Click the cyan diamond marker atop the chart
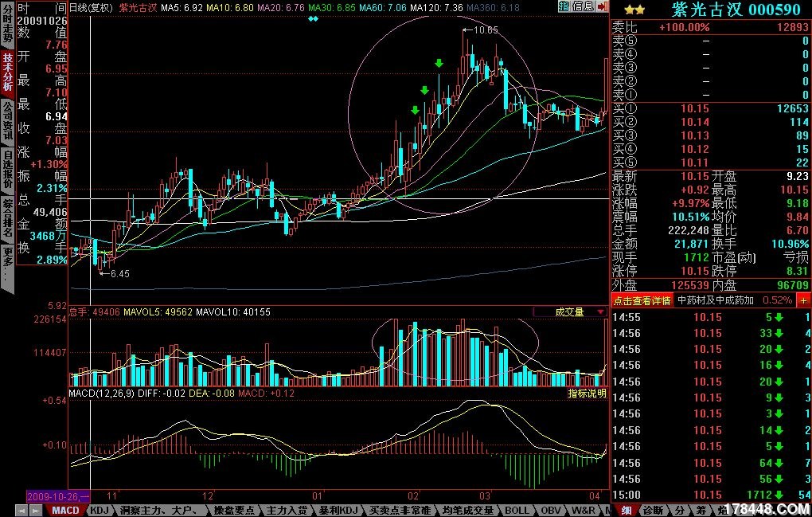The width and height of the screenshot is (812, 517). coord(313,18)
